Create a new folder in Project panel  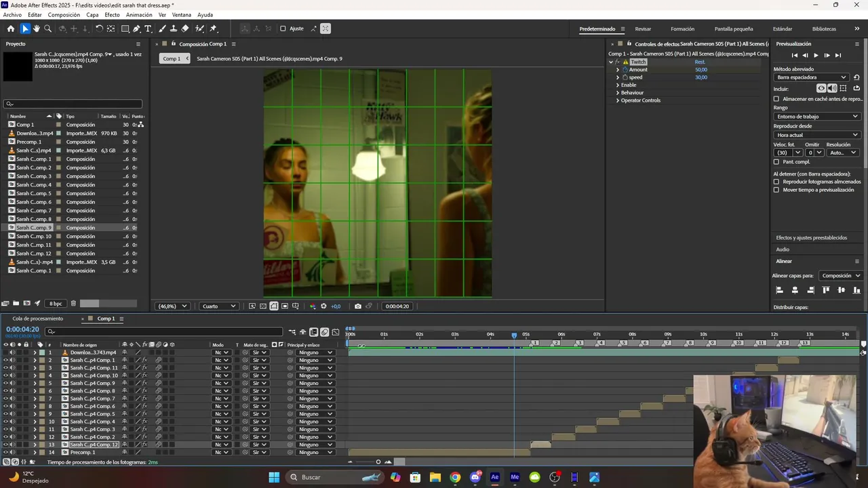pos(16,304)
